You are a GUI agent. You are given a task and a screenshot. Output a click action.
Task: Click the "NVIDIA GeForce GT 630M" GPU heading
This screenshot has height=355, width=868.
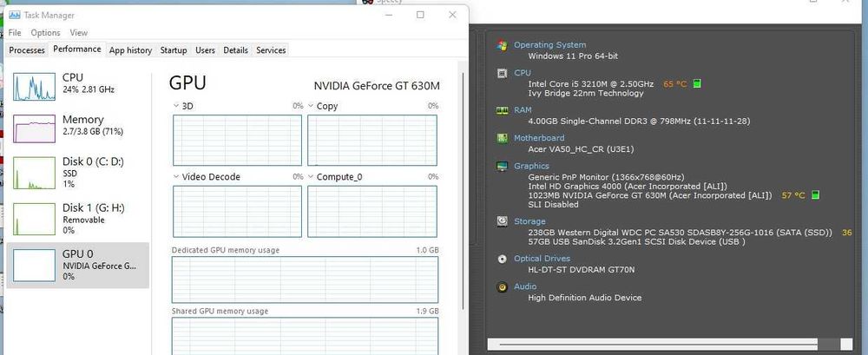click(377, 86)
